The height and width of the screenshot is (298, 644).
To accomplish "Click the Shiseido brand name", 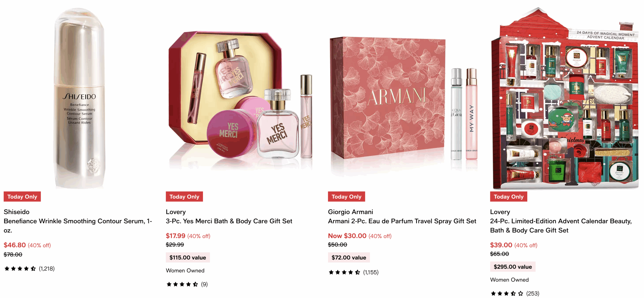I will point(17,212).
